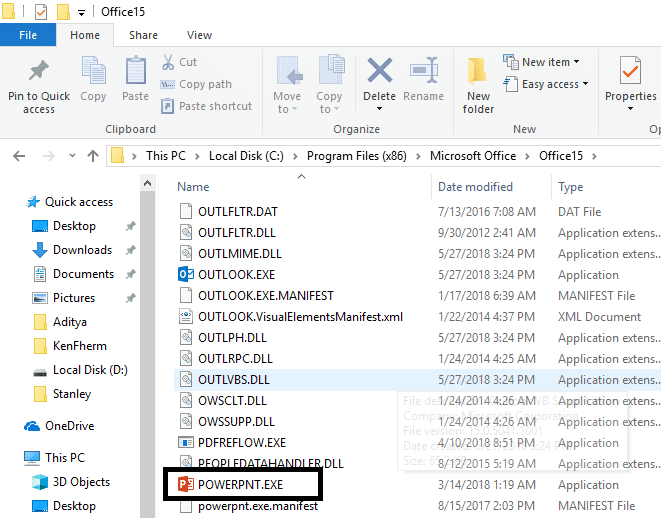Image resolution: width=661 pixels, height=518 pixels.
Task: Select the OUTLFLTR.DAT file
Action: (238, 212)
